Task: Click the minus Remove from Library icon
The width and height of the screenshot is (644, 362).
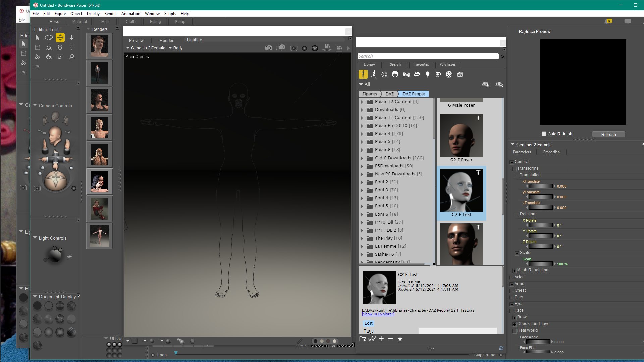Action: [391, 339]
